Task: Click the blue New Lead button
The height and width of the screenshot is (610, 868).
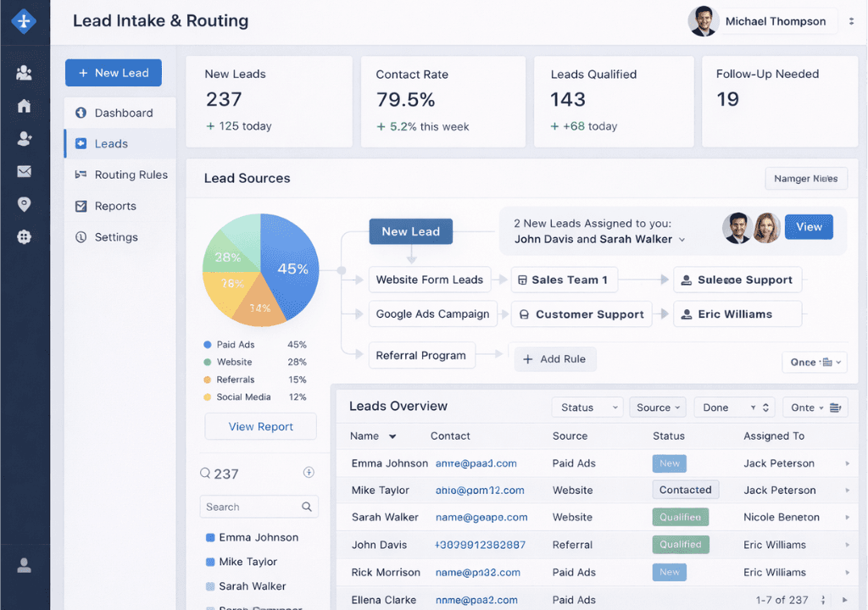Action: (x=113, y=73)
